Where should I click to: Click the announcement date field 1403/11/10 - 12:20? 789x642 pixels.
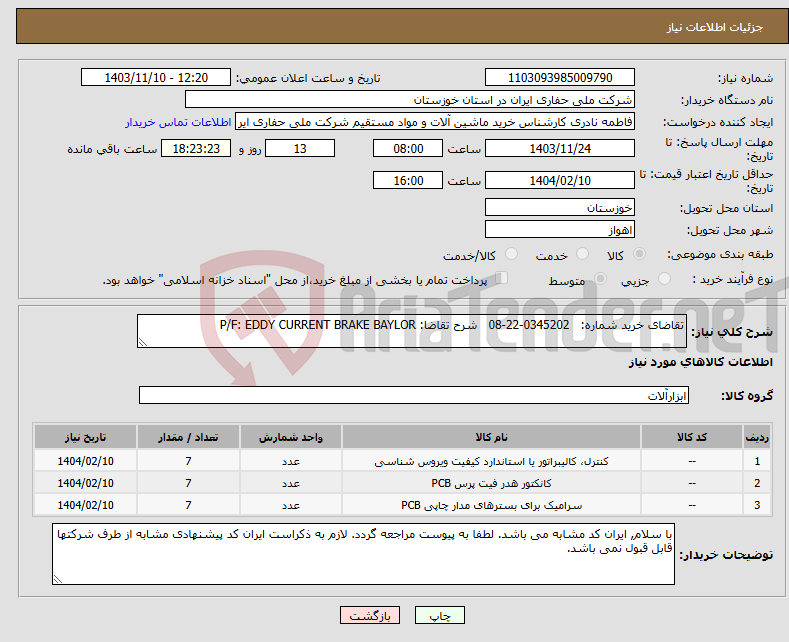[x=155, y=77]
